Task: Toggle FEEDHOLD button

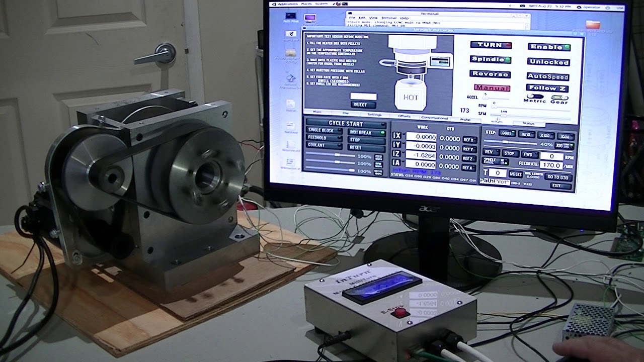Action: [x=324, y=138]
